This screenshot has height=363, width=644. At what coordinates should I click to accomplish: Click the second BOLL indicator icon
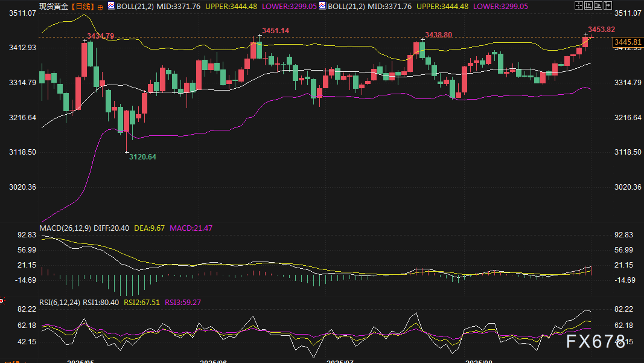[x=322, y=6]
